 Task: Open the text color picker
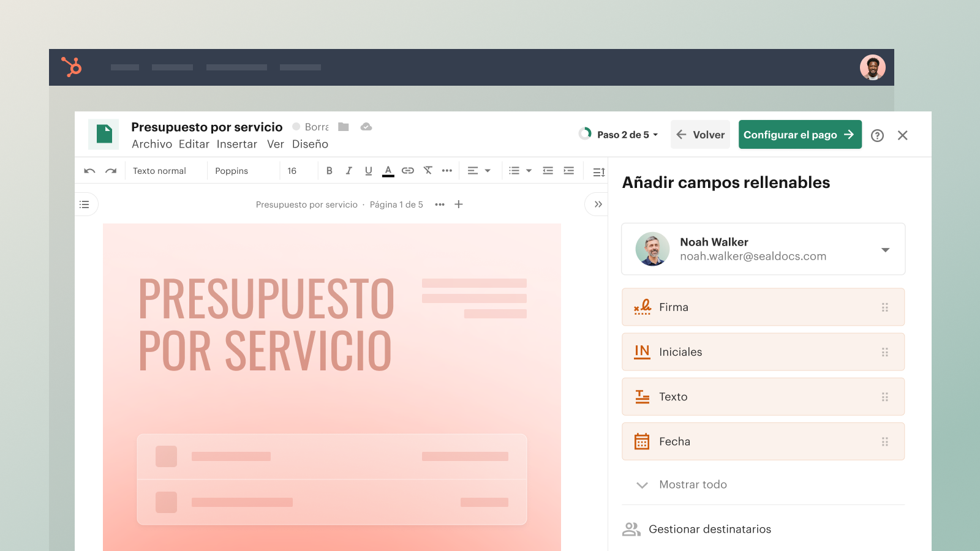point(388,171)
